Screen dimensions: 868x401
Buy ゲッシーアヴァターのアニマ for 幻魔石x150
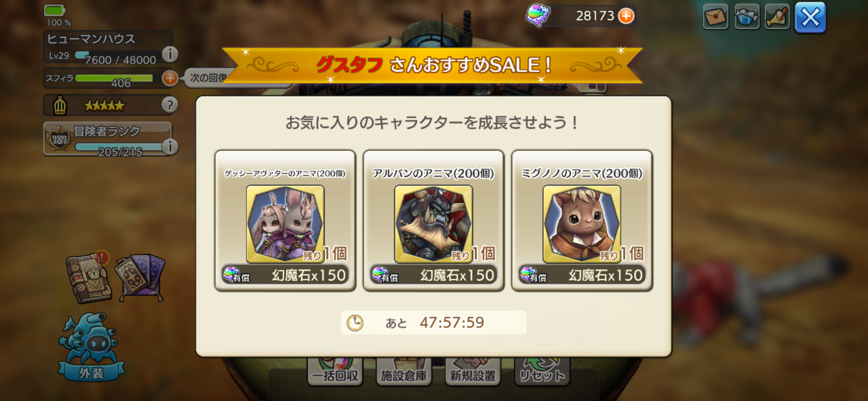(285, 275)
